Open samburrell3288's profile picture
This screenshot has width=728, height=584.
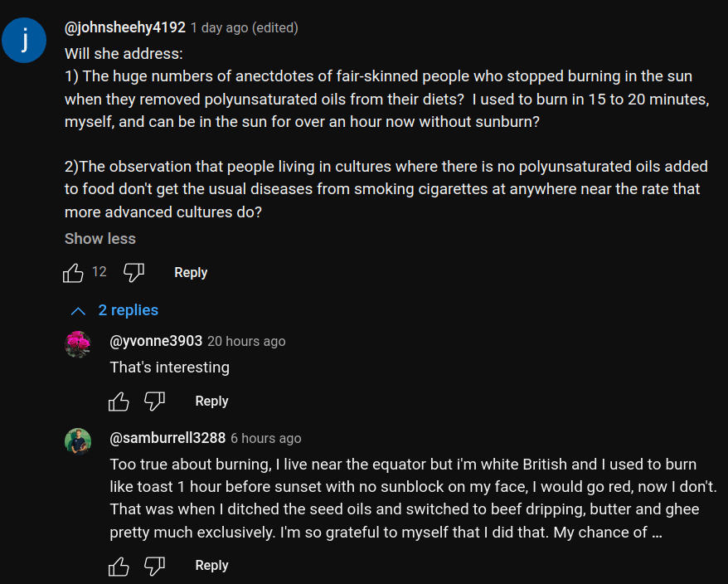pos(78,440)
